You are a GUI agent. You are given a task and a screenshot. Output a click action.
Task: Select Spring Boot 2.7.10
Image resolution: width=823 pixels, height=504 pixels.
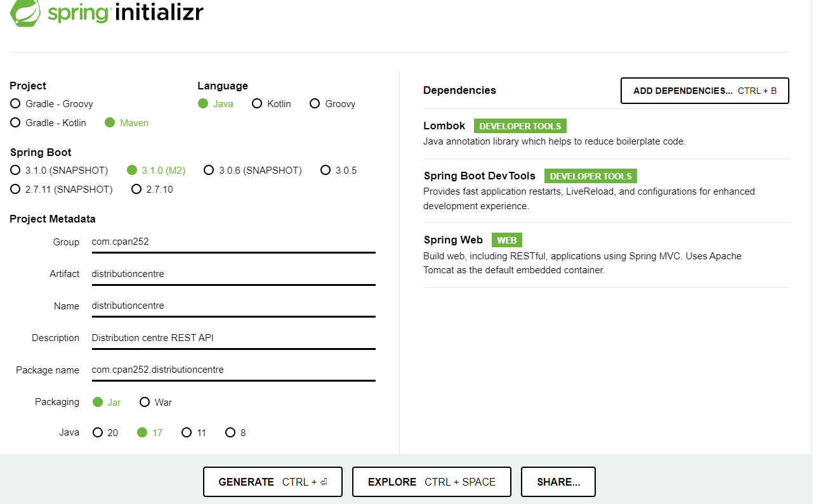click(136, 189)
